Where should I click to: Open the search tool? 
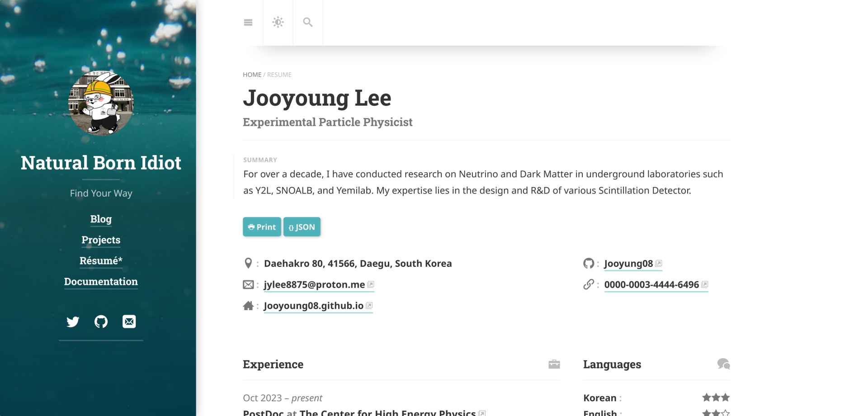click(308, 22)
